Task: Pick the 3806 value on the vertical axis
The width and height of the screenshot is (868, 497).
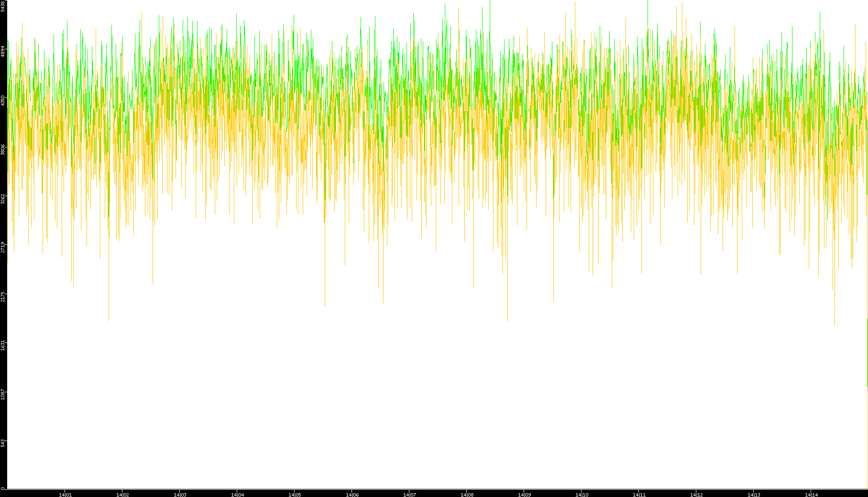Action: coord(3,149)
